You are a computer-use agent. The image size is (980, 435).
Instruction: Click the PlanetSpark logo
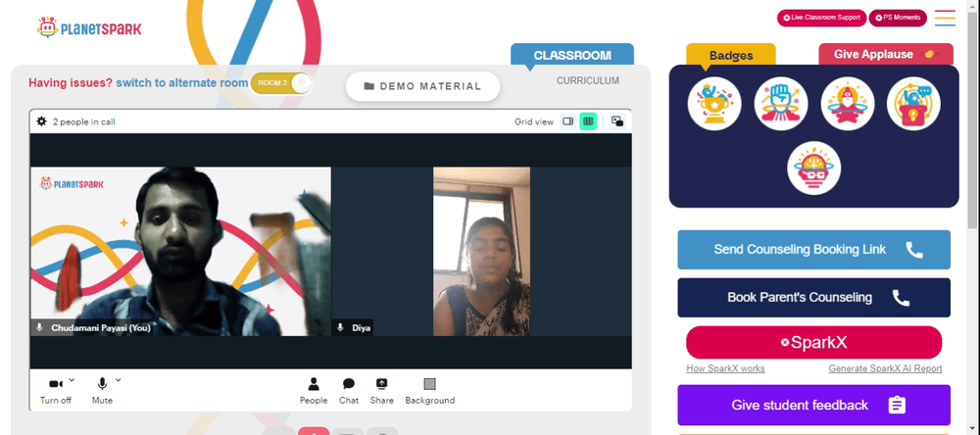[89, 28]
